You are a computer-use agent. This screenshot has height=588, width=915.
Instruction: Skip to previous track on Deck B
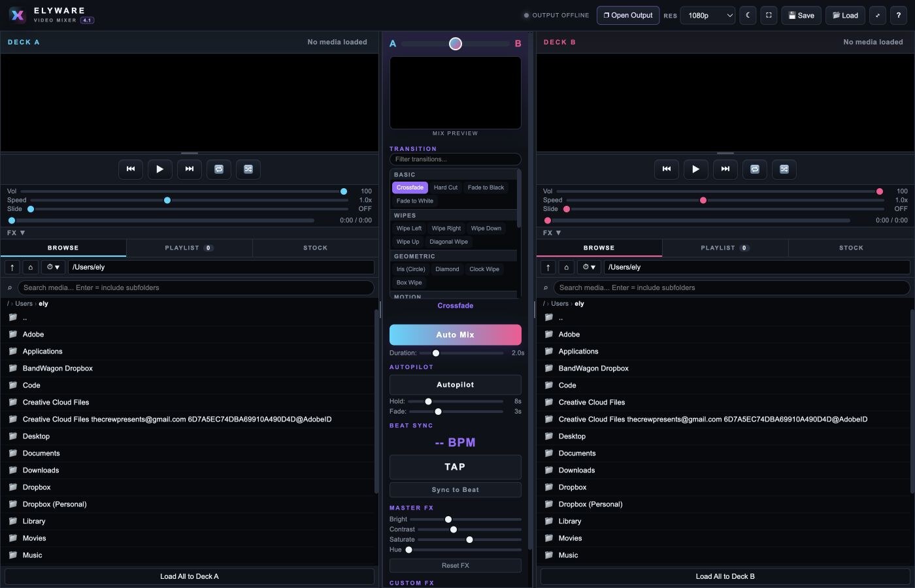pyautogui.click(x=667, y=169)
